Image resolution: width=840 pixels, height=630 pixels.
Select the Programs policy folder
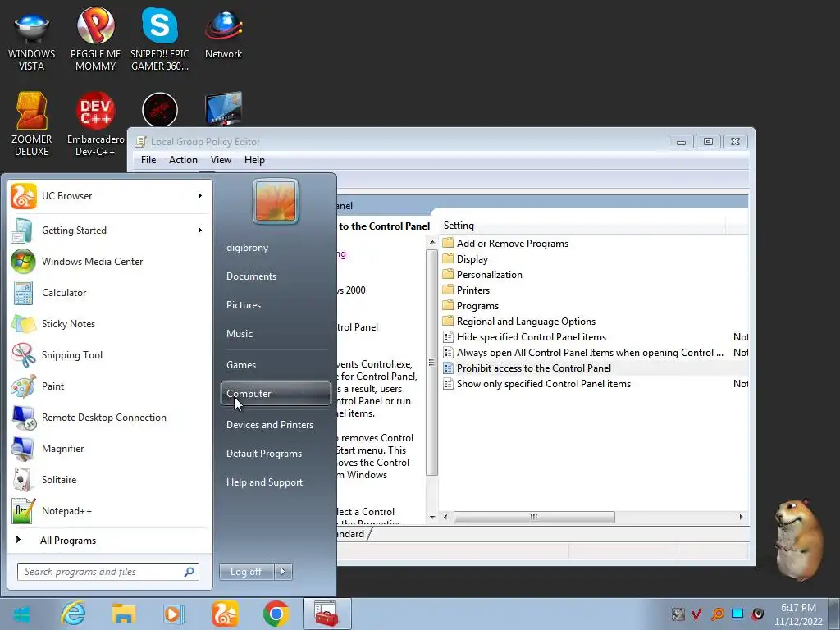coord(478,305)
